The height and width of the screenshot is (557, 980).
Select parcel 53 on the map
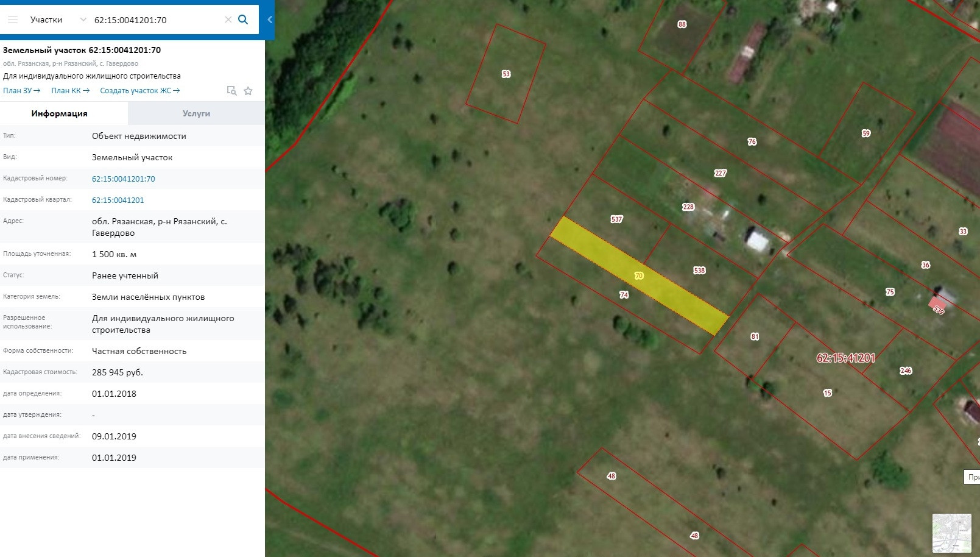[506, 74]
